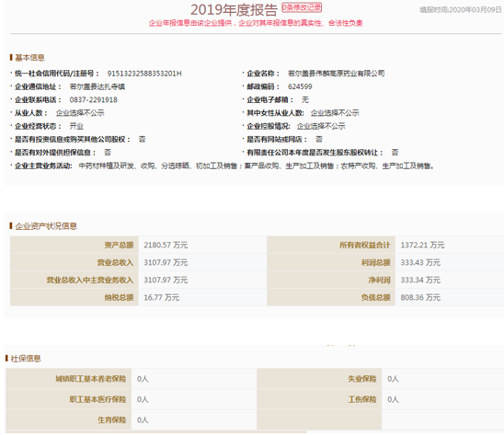Click the 企业资产状况信息 section heading
The width and height of the screenshot is (504, 435).
click(46, 226)
